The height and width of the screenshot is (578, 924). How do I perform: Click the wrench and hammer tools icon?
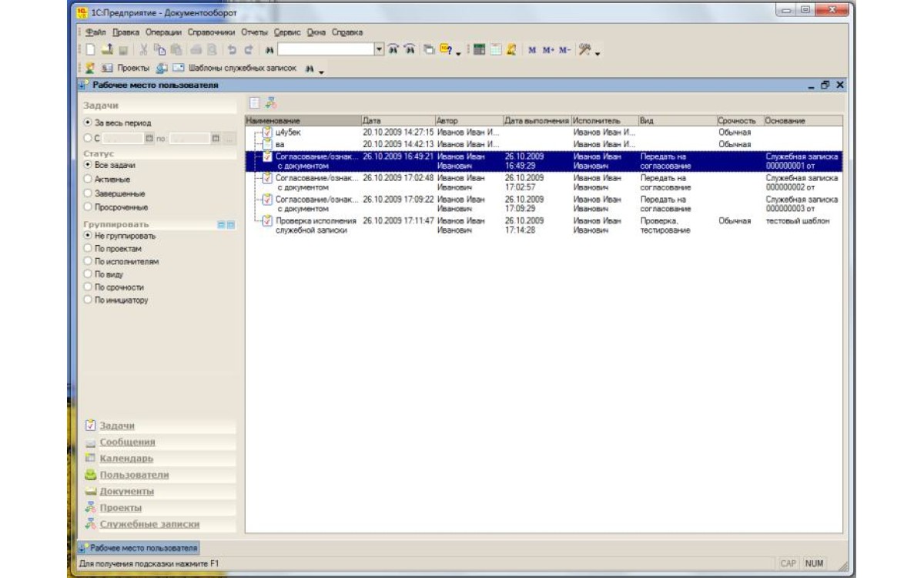585,49
